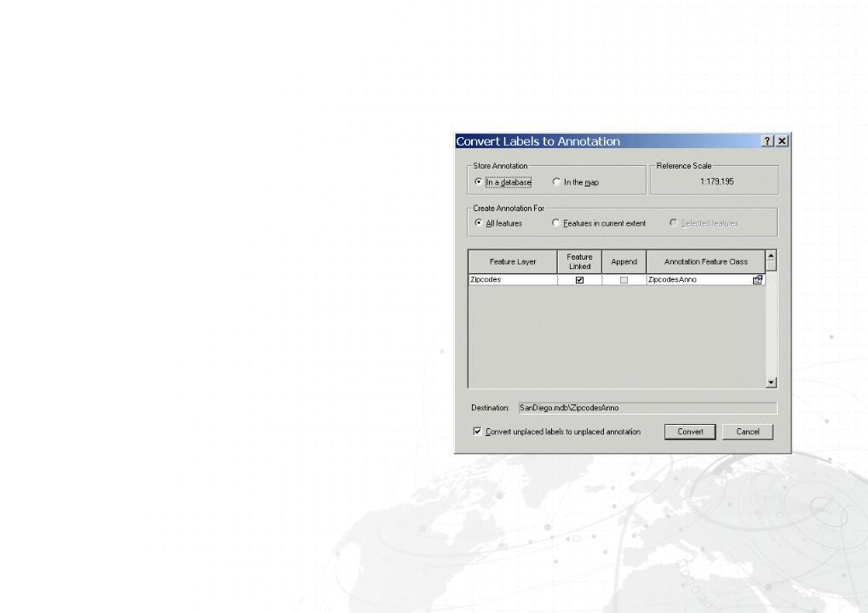Click the Destination path field

tap(647, 408)
